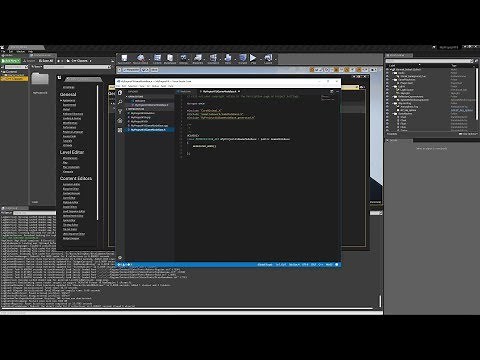The width and height of the screenshot is (480, 360).
Task: Click the Editor Preferences category scrollbar
Action: coord(98,152)
